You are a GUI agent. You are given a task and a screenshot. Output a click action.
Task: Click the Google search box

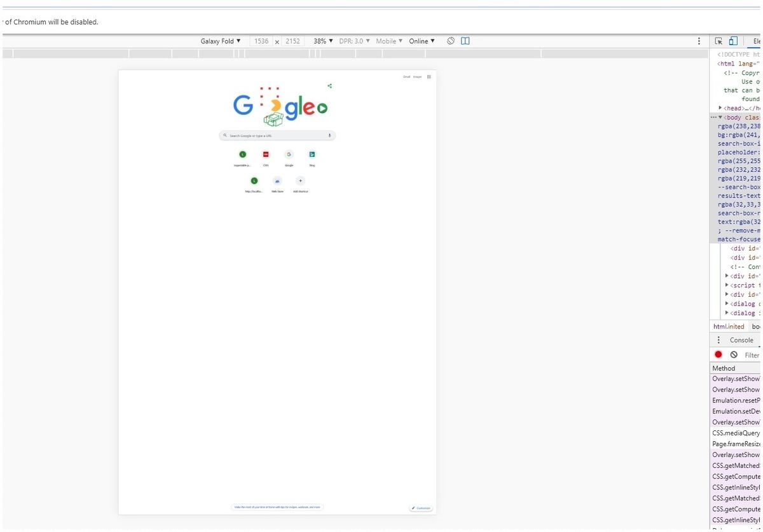pos(277,135)
